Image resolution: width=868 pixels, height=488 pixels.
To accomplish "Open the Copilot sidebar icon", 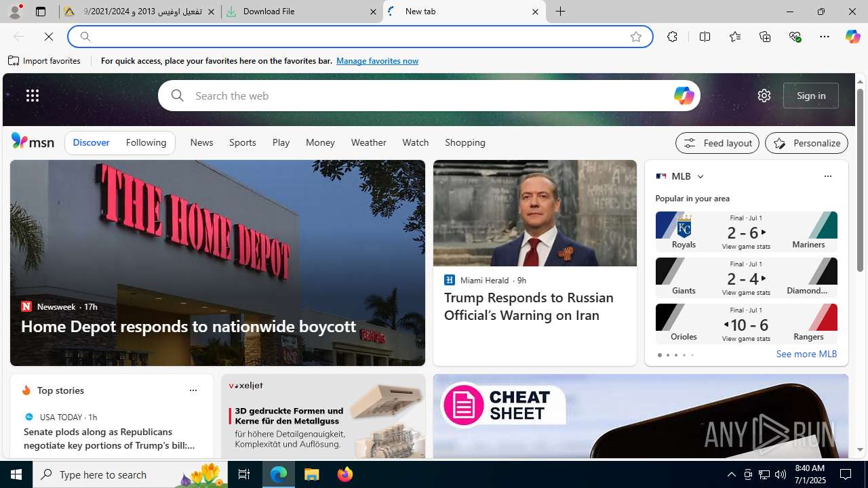I will pos(852,37).
